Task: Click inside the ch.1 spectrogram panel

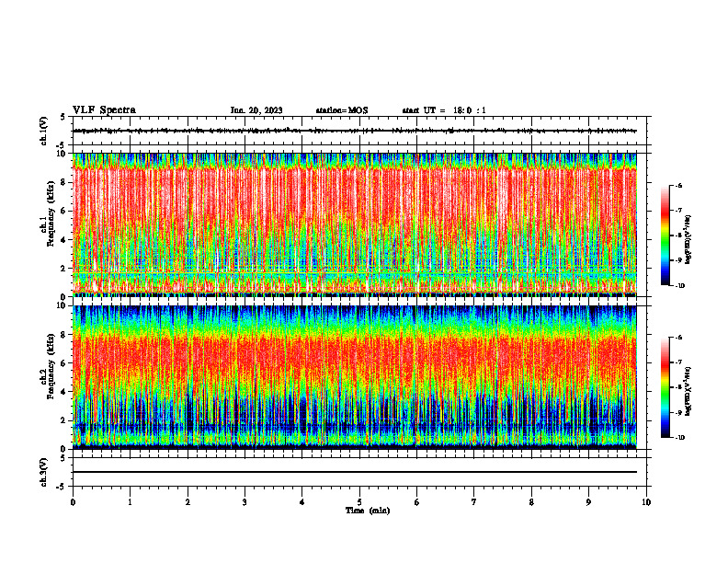Action: pyautogui.click(x=355, y=224)
